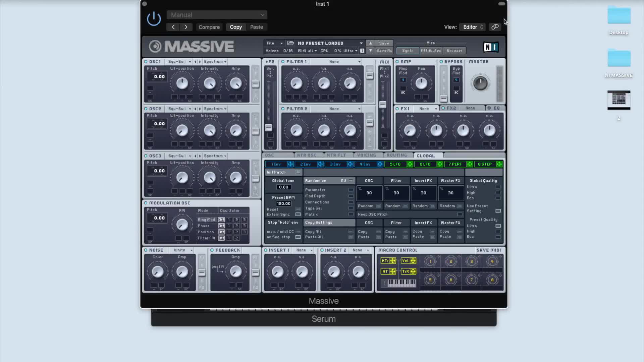Screen dimensions: 644x362
Task: Open the preset folder icon
Action: 290,43
